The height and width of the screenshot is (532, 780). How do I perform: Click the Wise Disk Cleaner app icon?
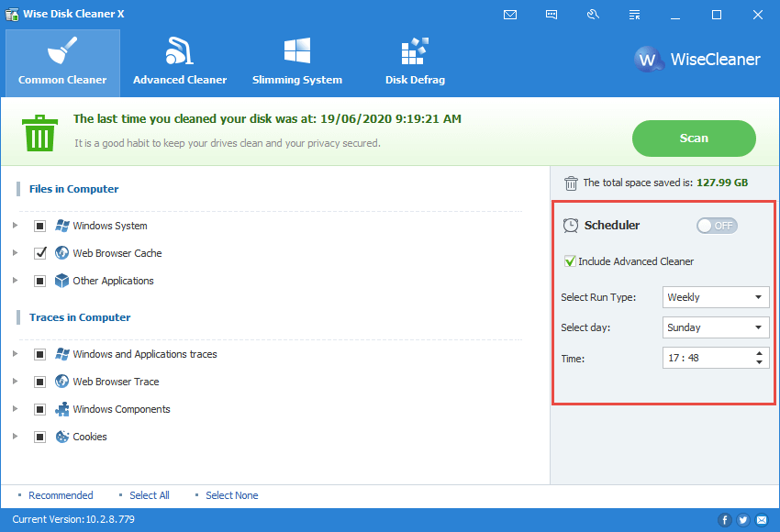pos(12,14)
